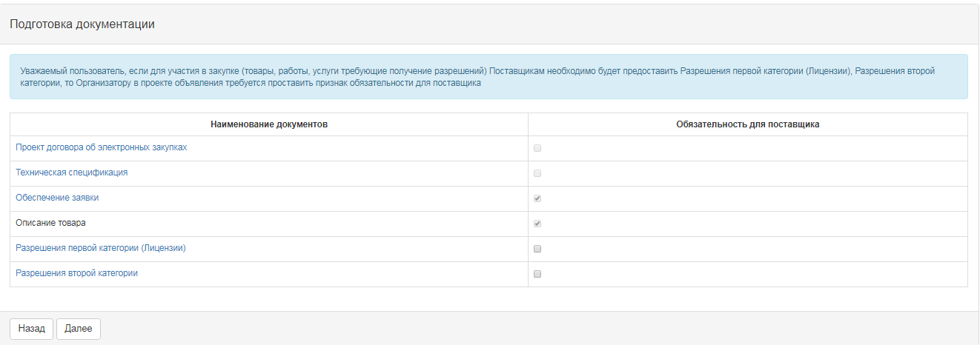Enable the Разрешения второй категории checkbox
Viewport: 980px width, 345px height.
537,274
